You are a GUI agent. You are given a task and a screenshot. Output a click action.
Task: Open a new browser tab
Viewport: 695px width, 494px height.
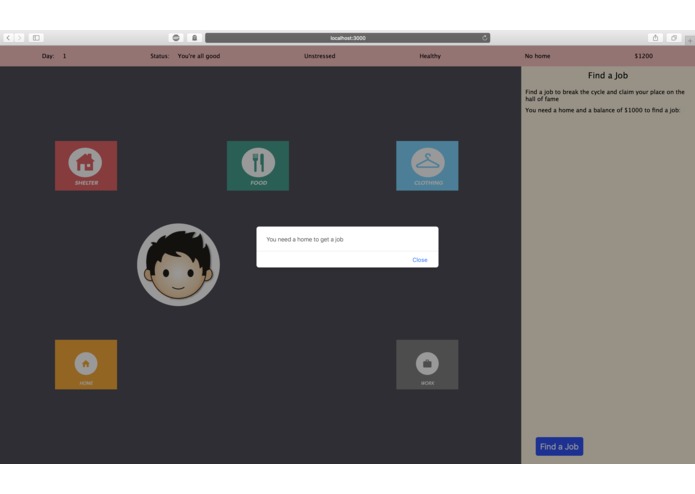click(690, 40)
